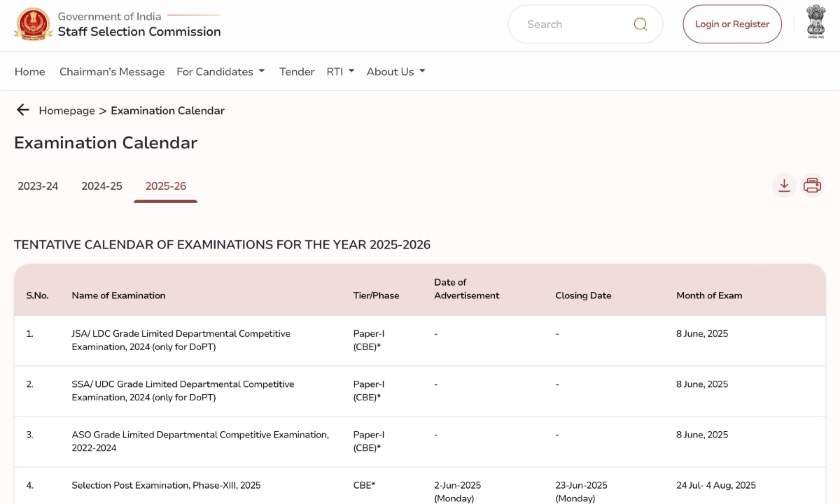
Task: Open the Tender section
Action: (x=297, y=71)
